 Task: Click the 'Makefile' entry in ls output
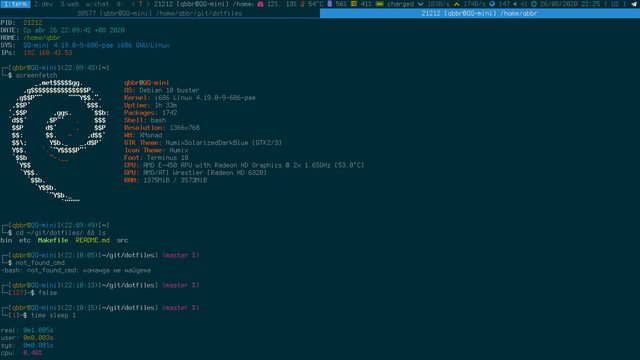(53, 240)
